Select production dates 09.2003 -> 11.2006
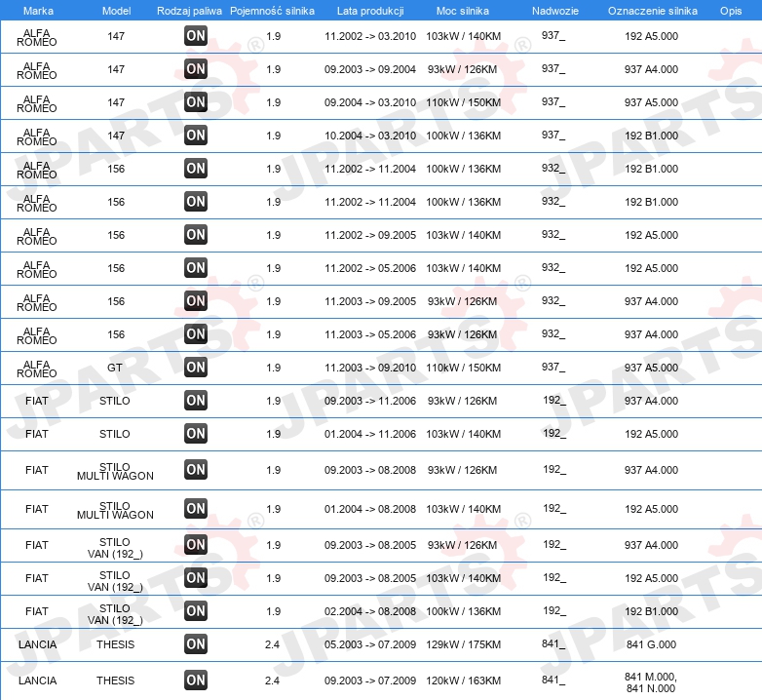Image resolution: width=762 pixels, height=700 pixels. [x=370, y=401]
